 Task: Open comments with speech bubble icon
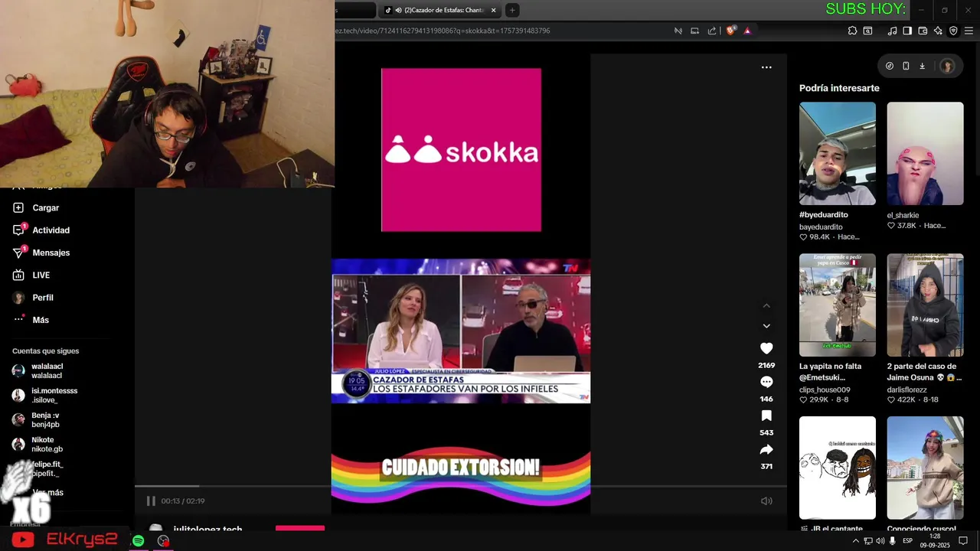click(x=766, y=382)
